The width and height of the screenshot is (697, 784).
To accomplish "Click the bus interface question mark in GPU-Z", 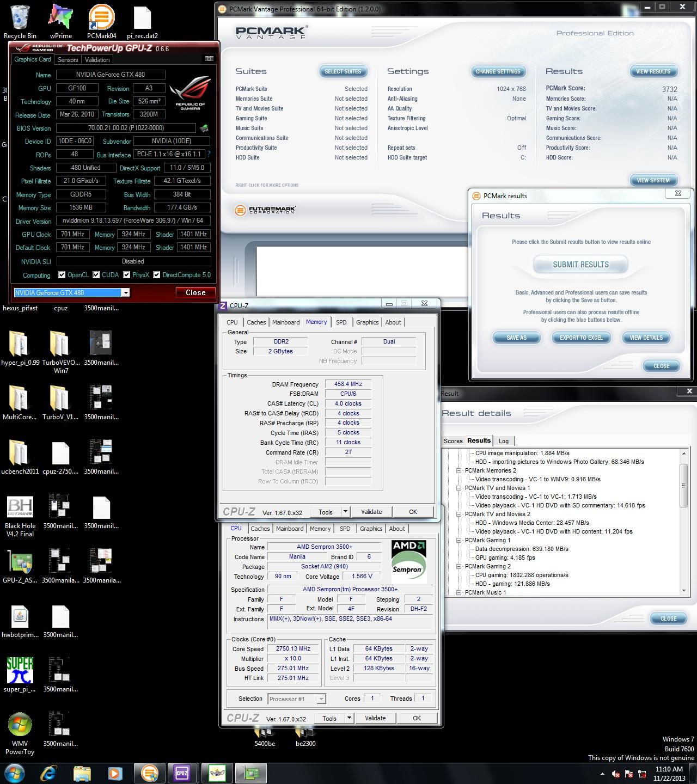I will click(209, 155).
